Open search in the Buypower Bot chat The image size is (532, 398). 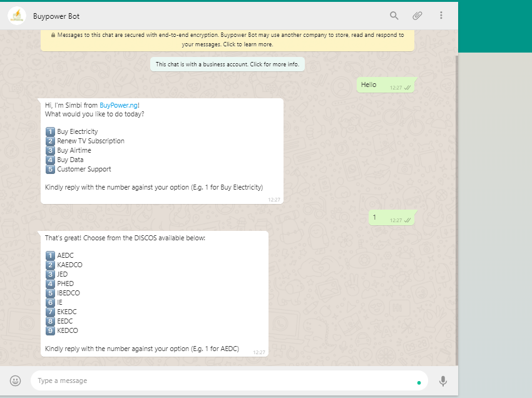[394, 16]
